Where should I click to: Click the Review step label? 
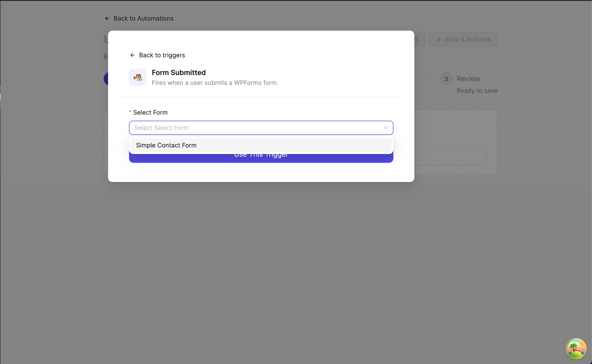(x=468, y=79)
